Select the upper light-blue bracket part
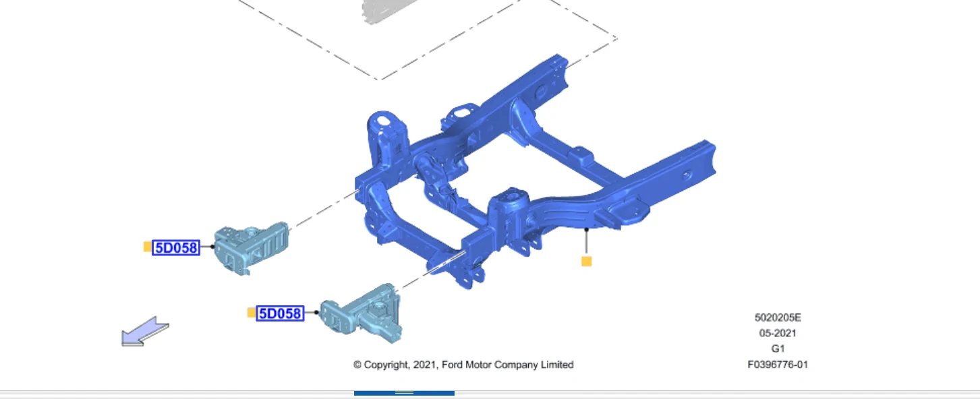The image size is (980, 399). [x=252, y=248]
